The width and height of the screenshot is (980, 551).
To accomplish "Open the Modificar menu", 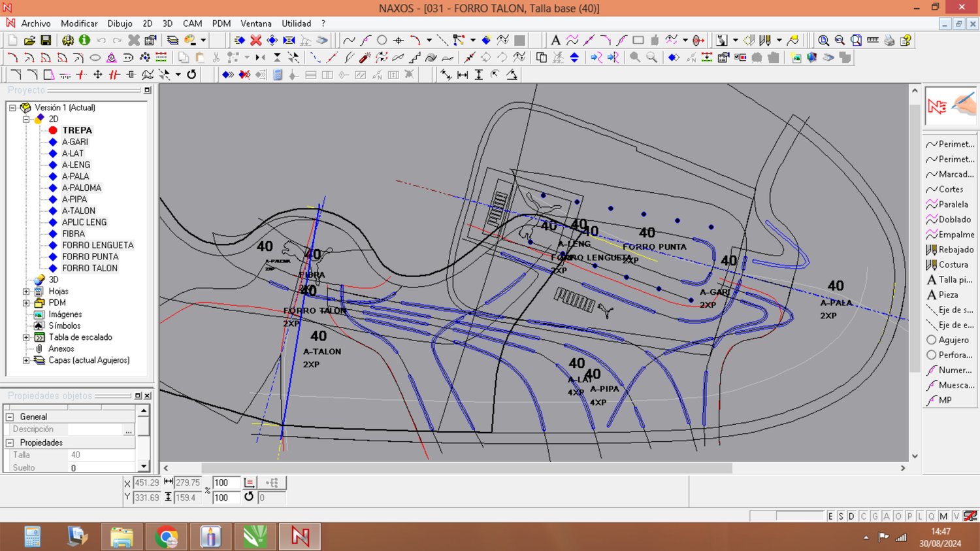I will coord(79,24).
